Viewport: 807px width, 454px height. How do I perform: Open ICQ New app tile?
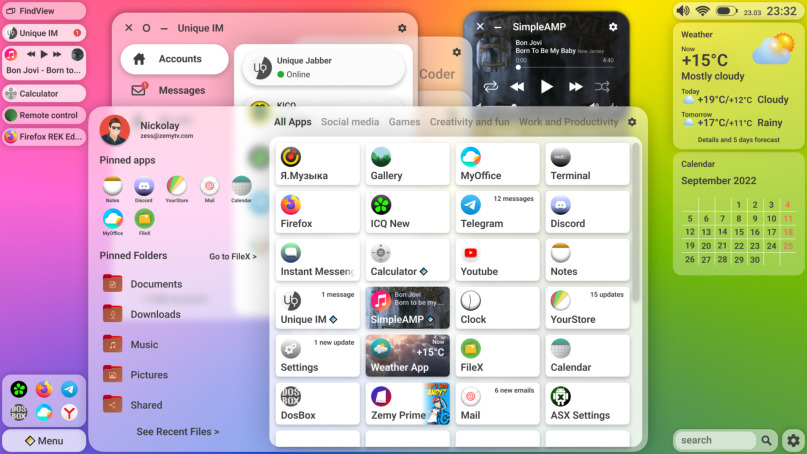click(408, 213)
